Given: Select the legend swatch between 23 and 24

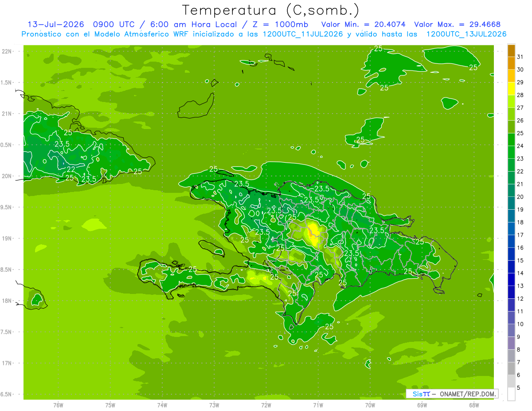Looking at the screenshot, I should 511,152.
